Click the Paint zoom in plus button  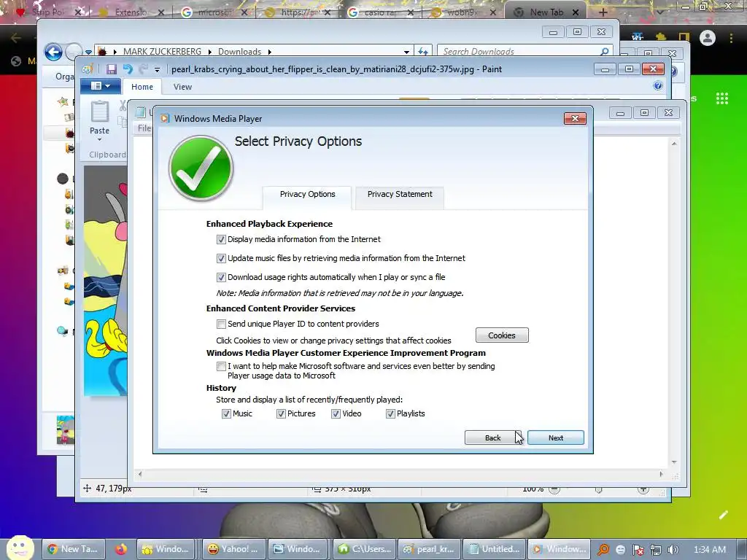tap(643, 489)
